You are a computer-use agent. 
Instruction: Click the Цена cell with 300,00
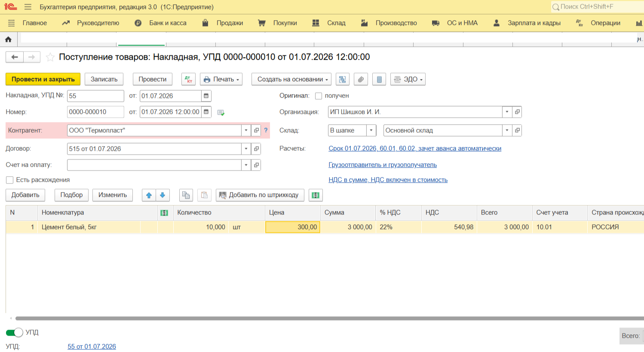click(293, 227)
